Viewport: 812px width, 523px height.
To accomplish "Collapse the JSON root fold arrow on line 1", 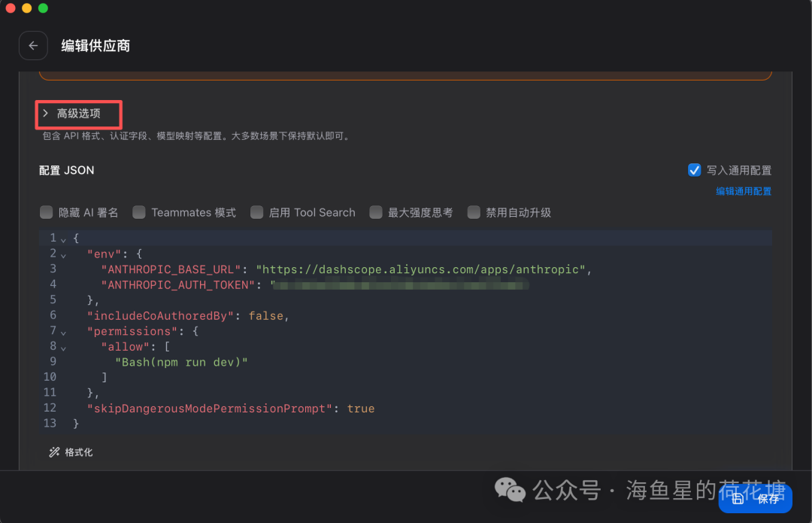I will click(x=63, y=239).
